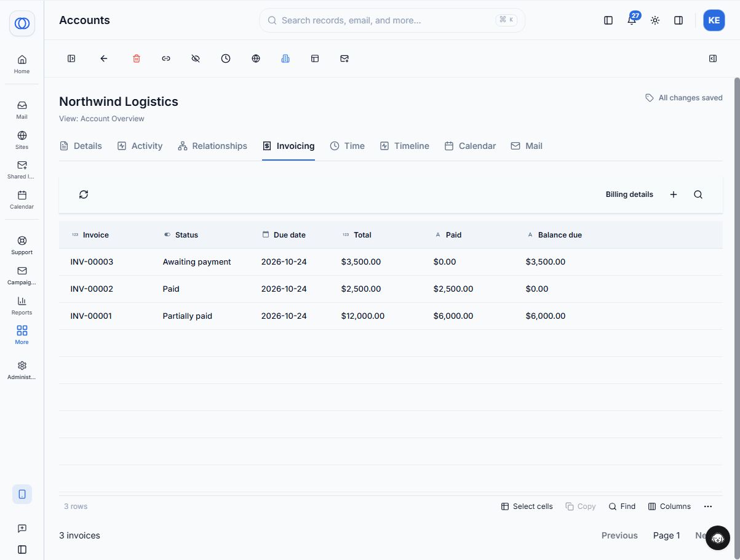Click the red trash delete icon
The width and height of the screenshot is (740, 560).
(137, 58)
